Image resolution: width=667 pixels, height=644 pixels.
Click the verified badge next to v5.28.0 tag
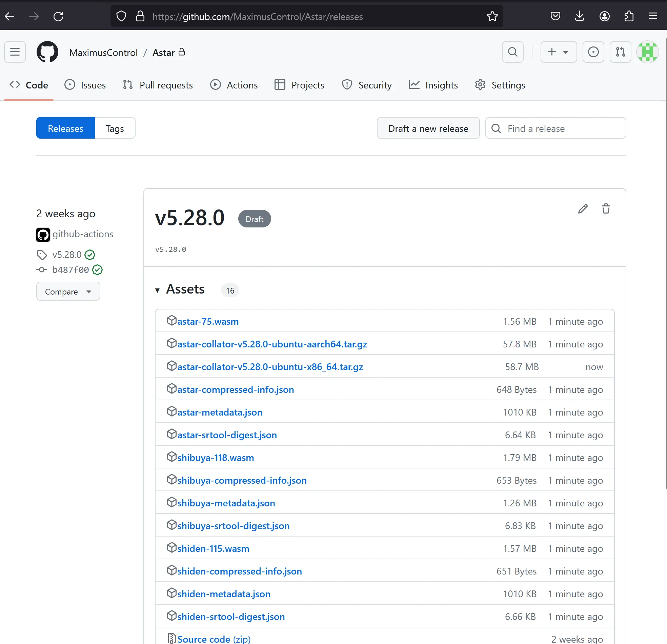90,255
